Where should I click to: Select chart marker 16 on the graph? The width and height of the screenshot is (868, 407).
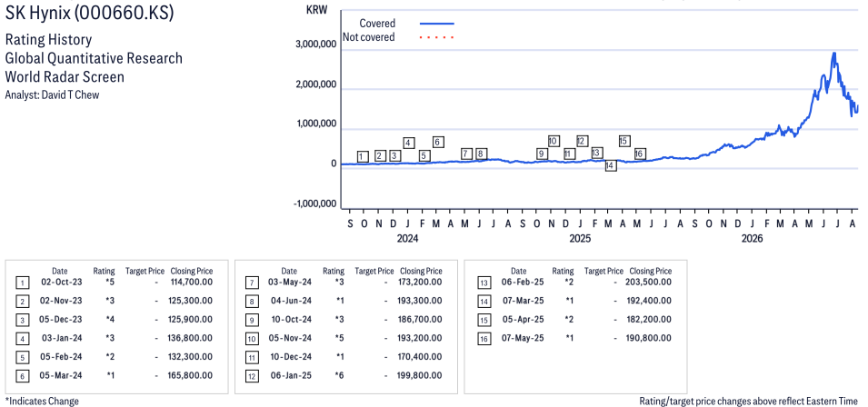pos(639,154)
